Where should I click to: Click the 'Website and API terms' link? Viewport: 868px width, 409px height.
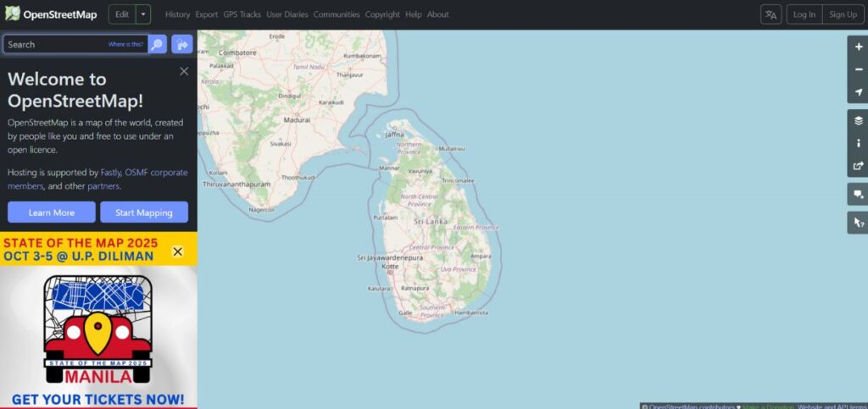(832, 406)
